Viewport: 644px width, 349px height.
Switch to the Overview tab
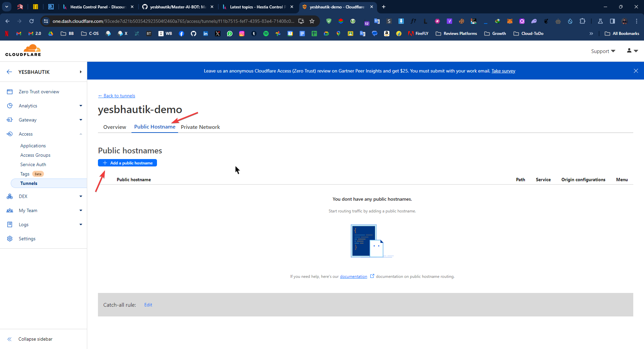[x=115, y=127]
